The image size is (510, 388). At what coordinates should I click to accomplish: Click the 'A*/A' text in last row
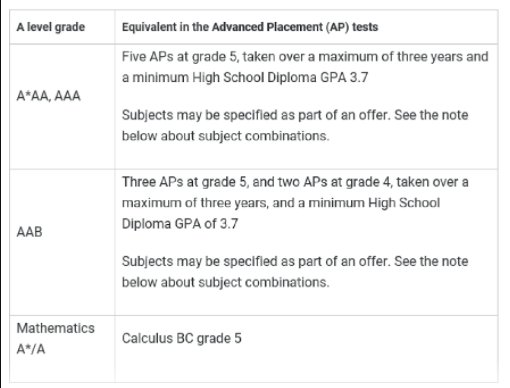31,349
